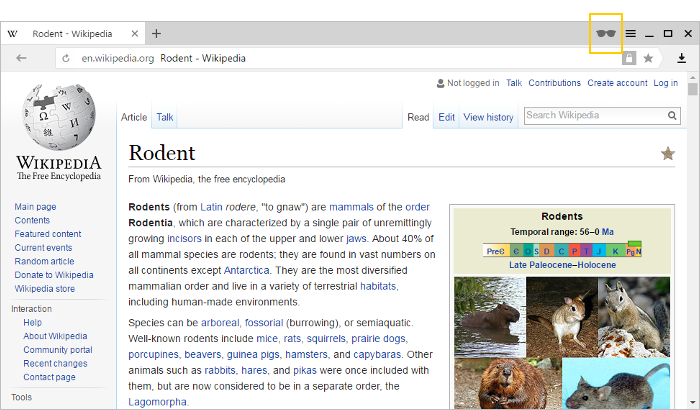Open the Late Paleocene link in infobox
This screenshot has width=700, height=410.
click(541, 265)
